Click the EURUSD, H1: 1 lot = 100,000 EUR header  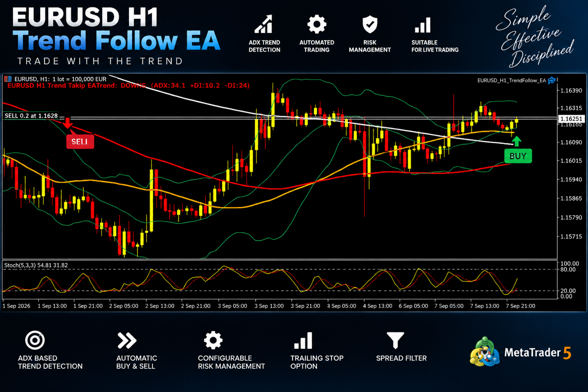point(60,79)
